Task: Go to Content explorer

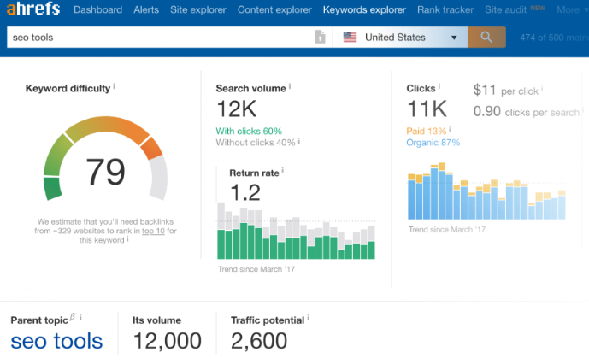Action: coord(274,9)
